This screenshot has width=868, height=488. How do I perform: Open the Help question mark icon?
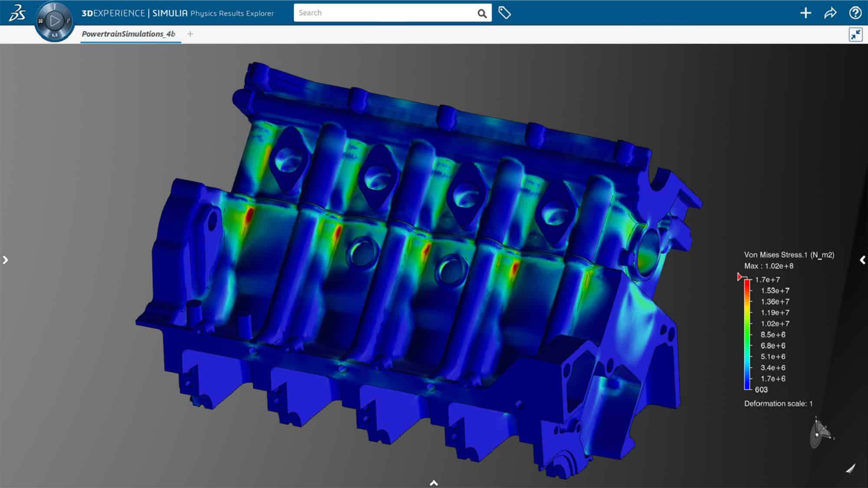click(855, 13)
